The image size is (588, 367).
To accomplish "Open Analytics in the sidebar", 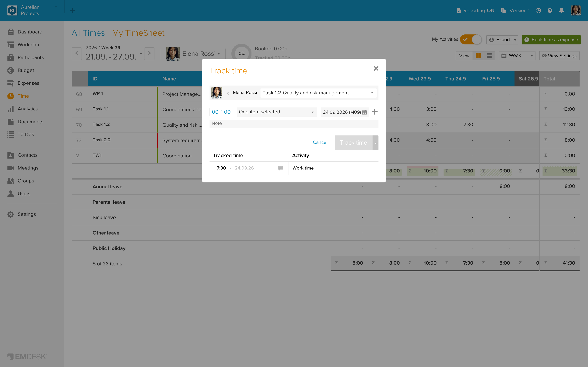I will [27, 109].
